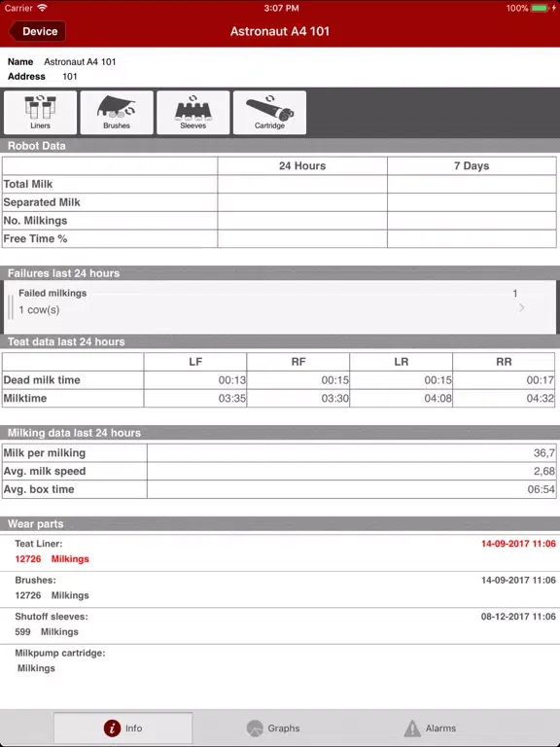Click Milktime value 03:35
Viewport: 560px width, 747px height.
[232, 398]
